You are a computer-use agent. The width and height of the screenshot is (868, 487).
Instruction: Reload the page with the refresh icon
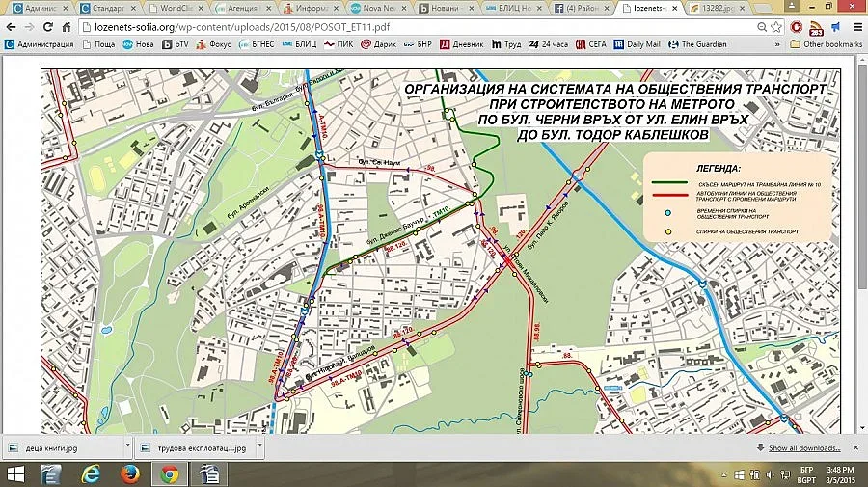coord(65,27)
